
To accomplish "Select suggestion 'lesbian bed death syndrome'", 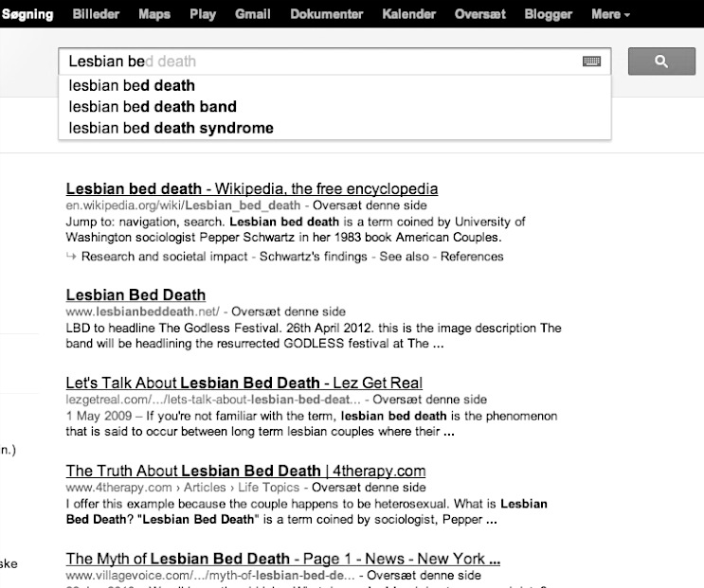I will click(334, 128).
